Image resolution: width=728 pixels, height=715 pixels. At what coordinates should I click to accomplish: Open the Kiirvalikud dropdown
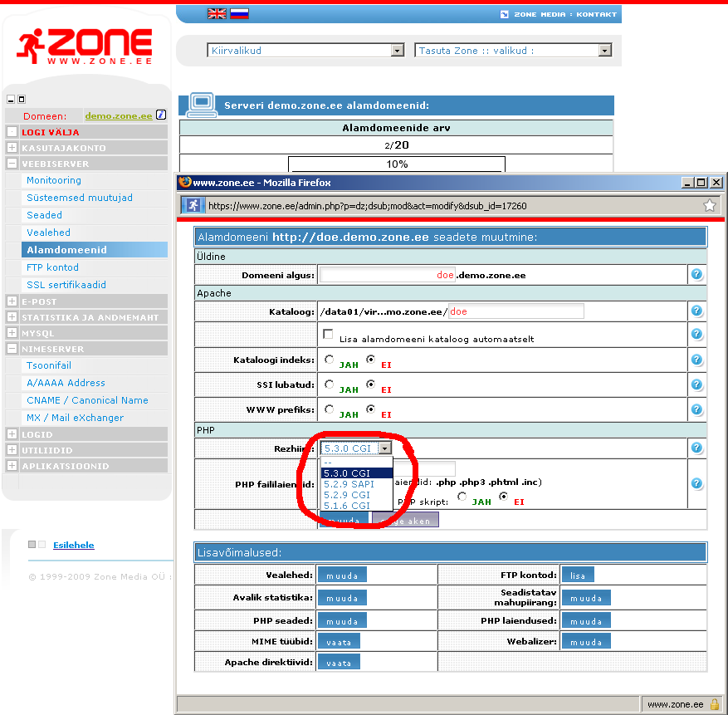305,50
